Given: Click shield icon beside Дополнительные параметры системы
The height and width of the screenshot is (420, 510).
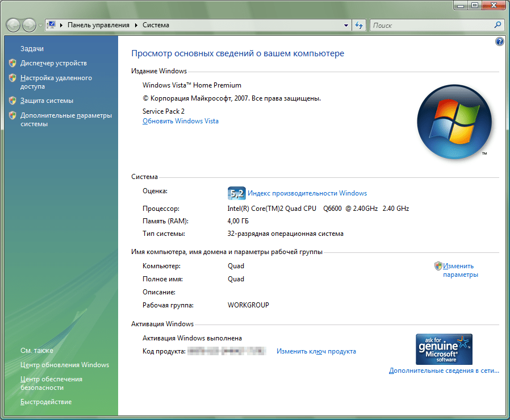Looking at the screenshot, I should click(x=12, y=115).
